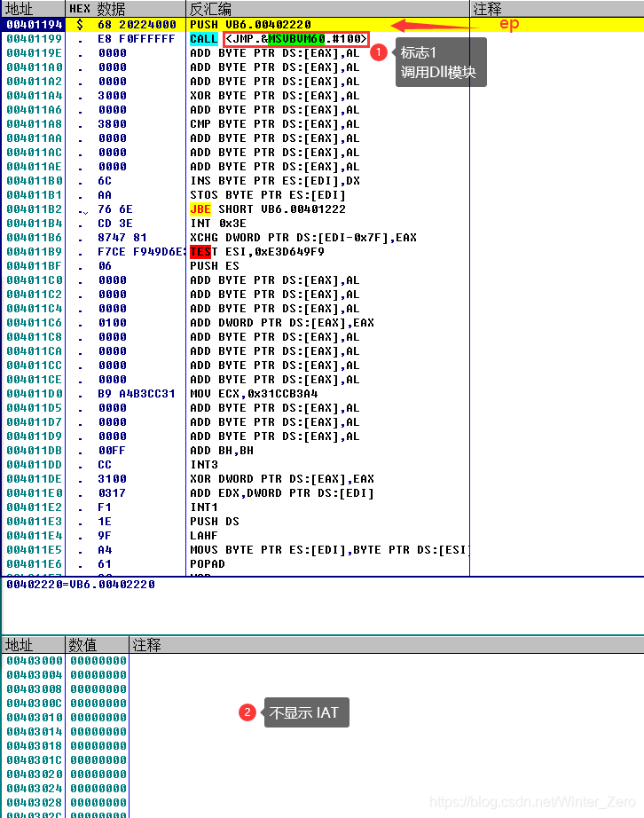
Task: Click hex bytes B9 A4B3CC31
Action: point(137,393)
